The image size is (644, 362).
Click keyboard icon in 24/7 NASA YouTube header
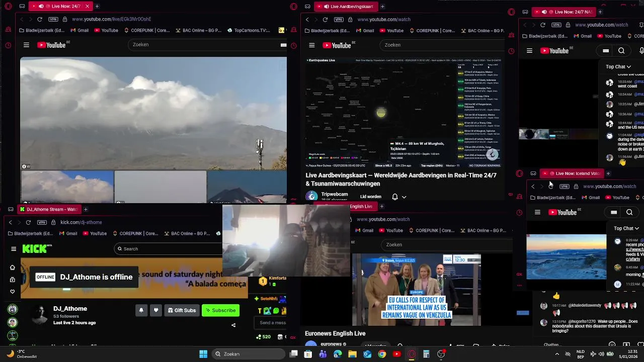pos(606,51)
